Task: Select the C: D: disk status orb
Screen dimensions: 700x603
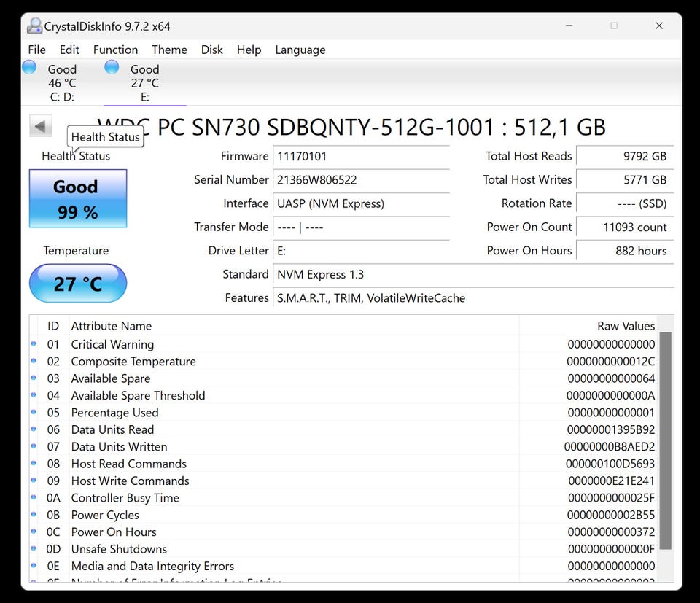Action: click(29, 67)
